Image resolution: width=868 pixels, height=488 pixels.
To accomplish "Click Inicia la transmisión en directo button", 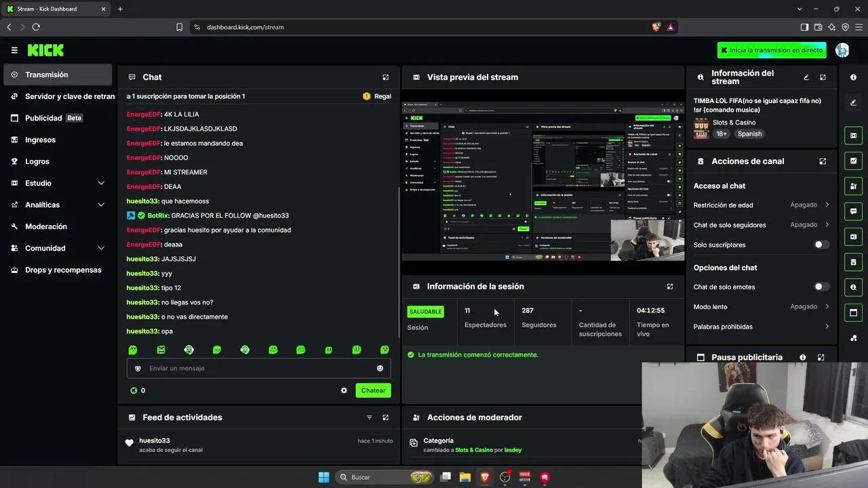I will point(772,50).
